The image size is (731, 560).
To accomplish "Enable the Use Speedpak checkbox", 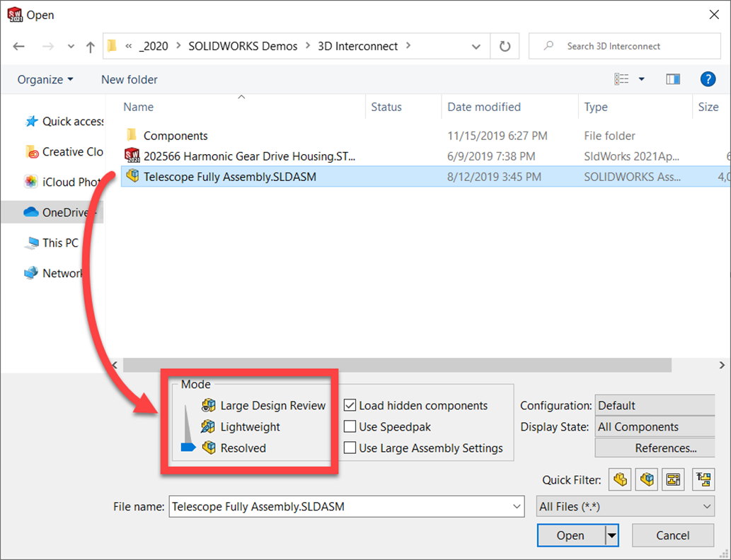I will click(x=350, y=427).
